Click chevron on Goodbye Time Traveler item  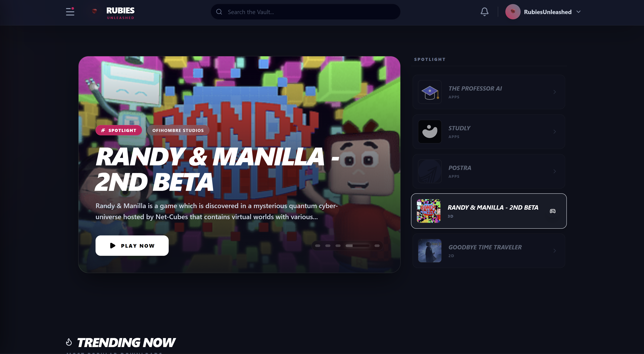point(555,251)
